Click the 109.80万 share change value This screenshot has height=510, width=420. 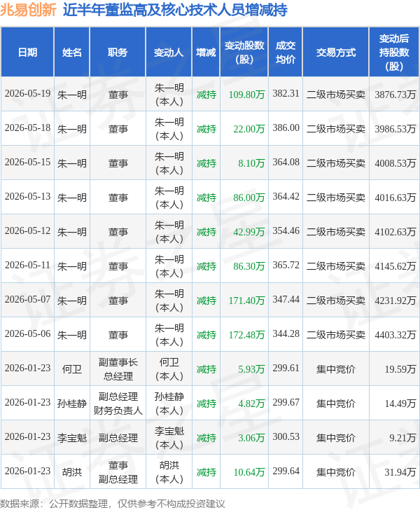pos(246,95)
